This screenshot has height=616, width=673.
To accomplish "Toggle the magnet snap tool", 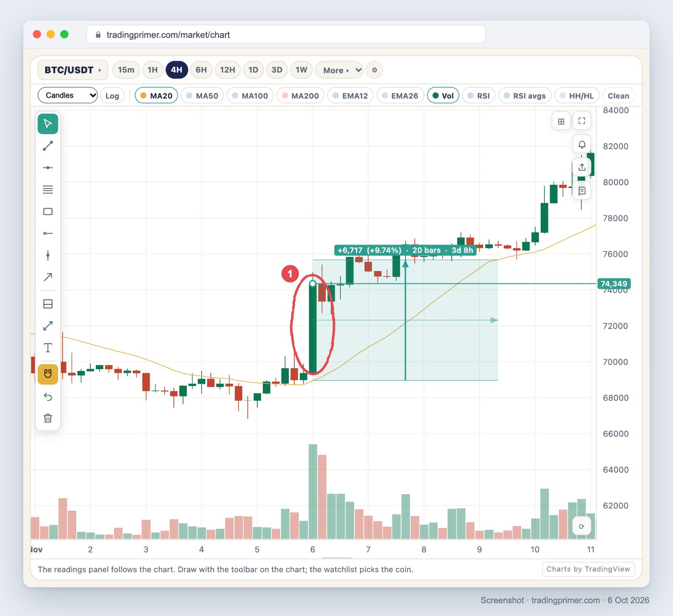I will click(x=48, y=374).
